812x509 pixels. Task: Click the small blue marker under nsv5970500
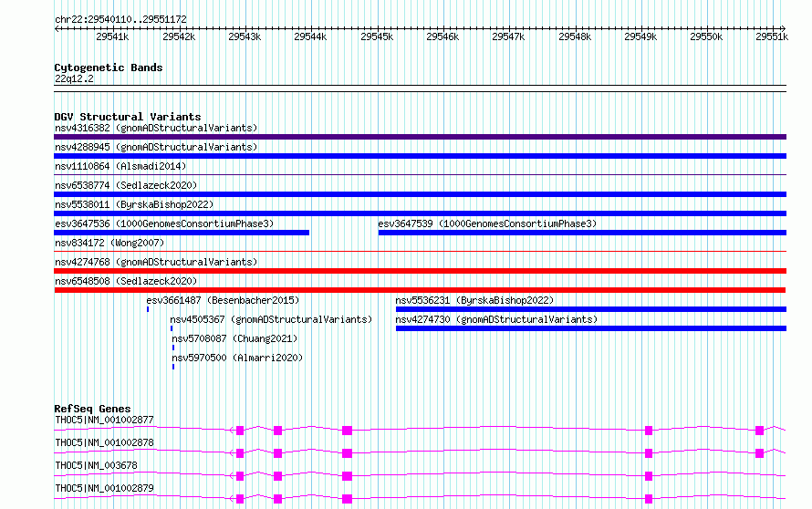(x=173, y=367)
